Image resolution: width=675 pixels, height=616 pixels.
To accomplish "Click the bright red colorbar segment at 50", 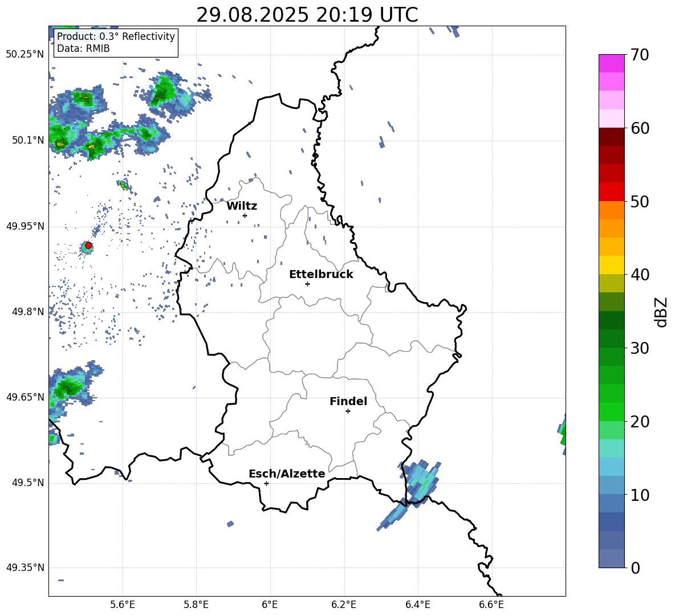I will (611, 192).
